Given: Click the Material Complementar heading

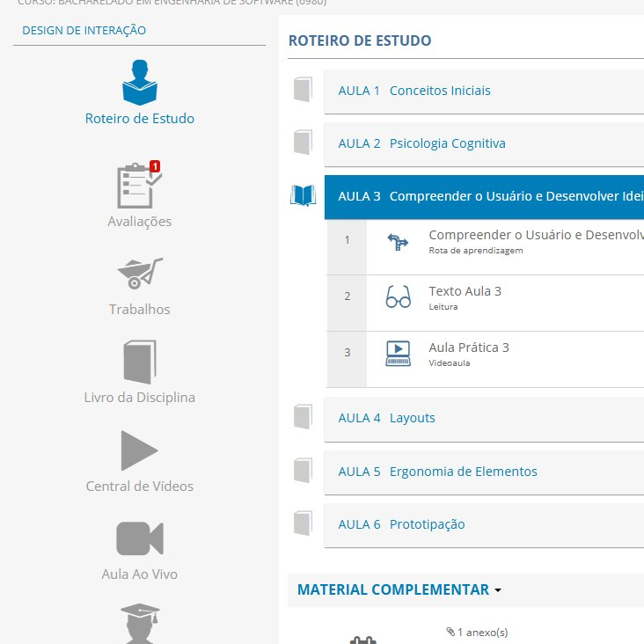Looking at the screenshot, I should click(x=393, y=589).
